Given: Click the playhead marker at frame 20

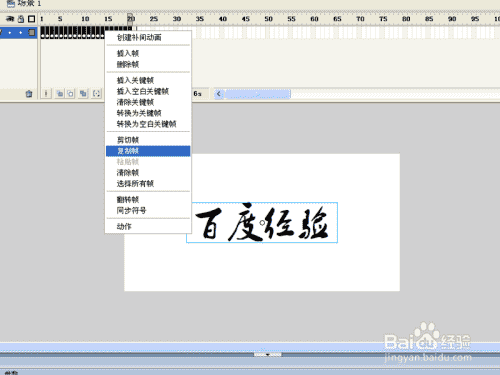Looking at the screenshot, I should 130,18.
